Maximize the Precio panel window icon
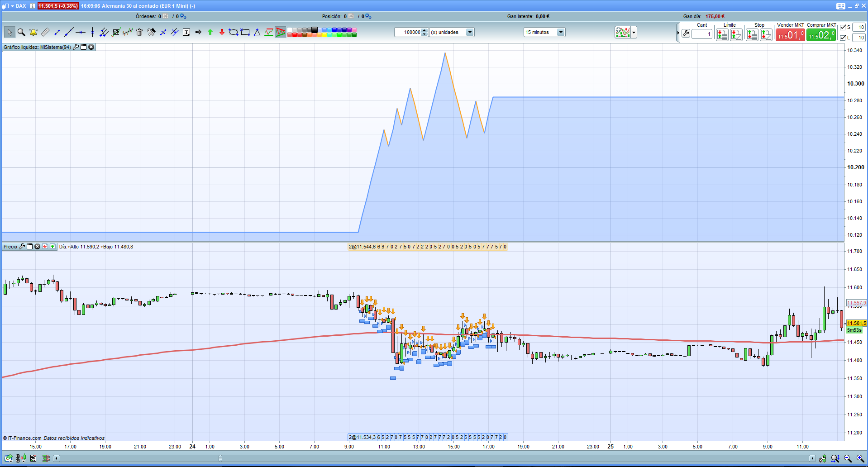The image size is (868, 467). [29, 247]
